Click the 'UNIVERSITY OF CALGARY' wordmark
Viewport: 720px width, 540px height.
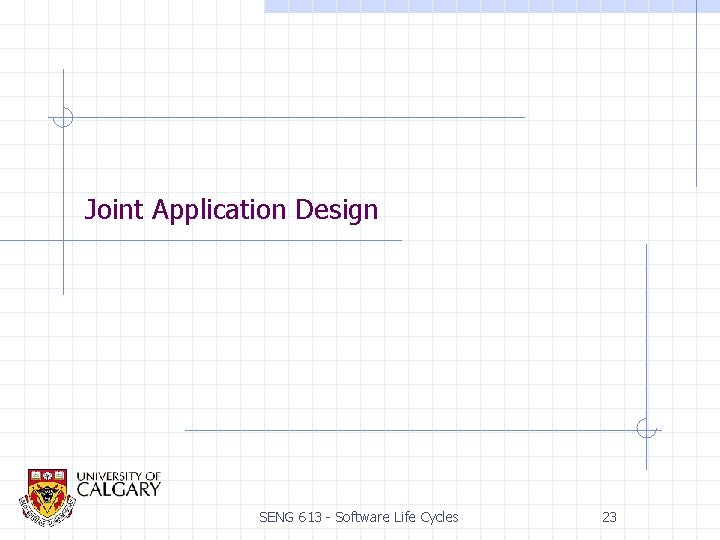pos(118,484)
